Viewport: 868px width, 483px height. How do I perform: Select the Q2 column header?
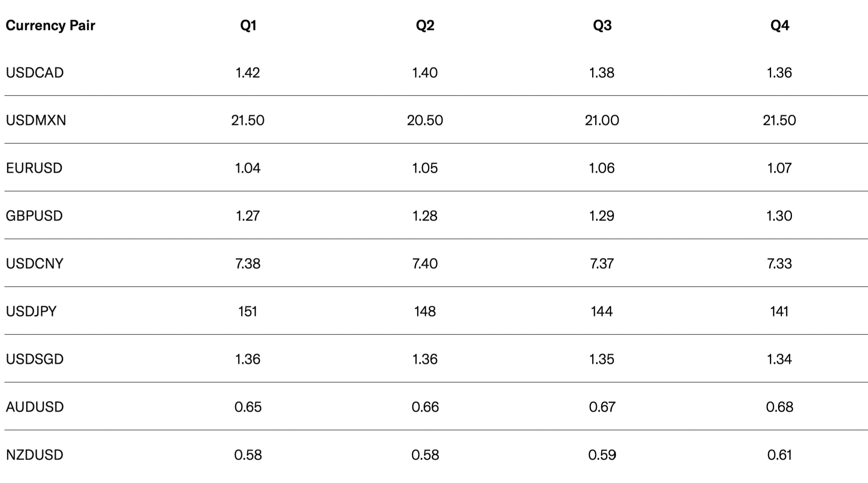425,26
